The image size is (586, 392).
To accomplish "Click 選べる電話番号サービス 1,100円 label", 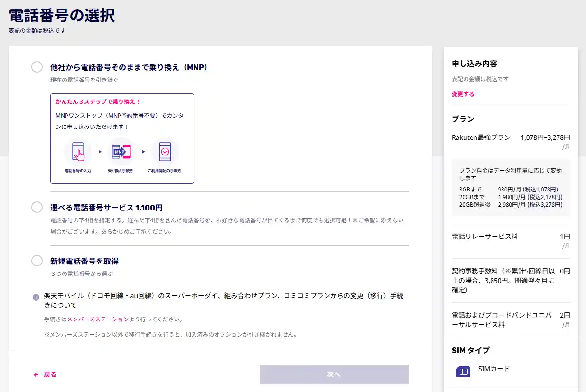I will click(x=107, y=208).
